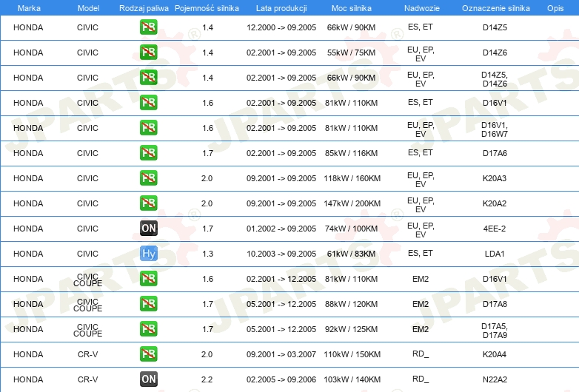579x392 pixels.
Task: Click power value 110kW / 150KM
Action: pyautogui.click(x=352, y=354)
